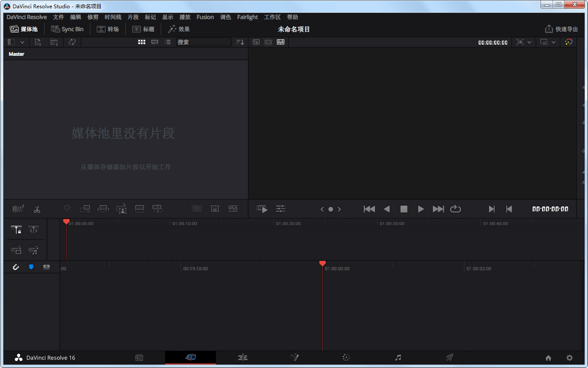Open the media pool sort dropdown

(240, 42)
